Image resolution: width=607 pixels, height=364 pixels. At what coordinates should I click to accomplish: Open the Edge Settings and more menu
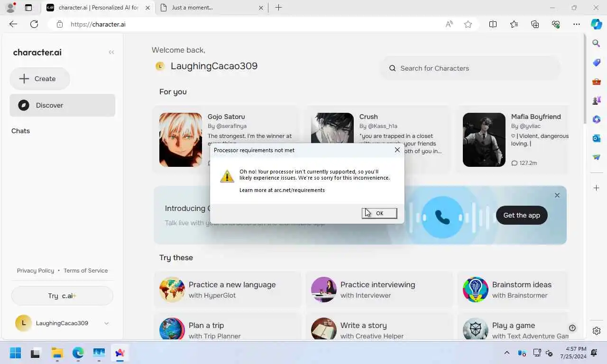(577, 24)
